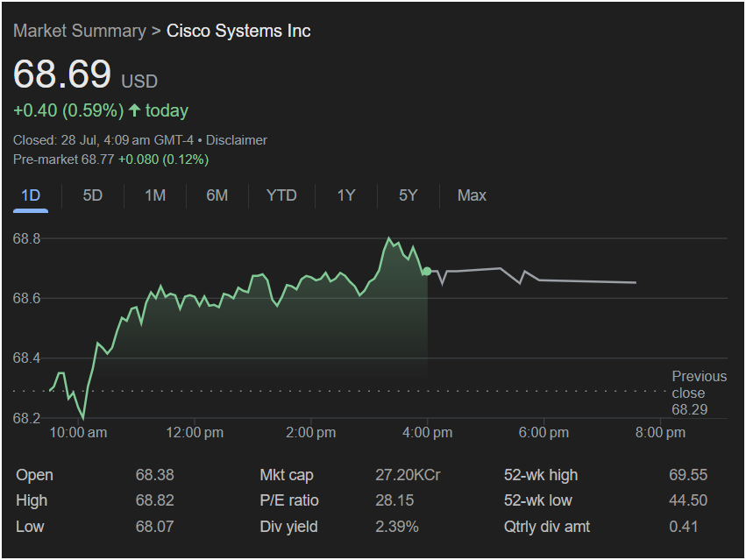The height and width of the screenshot is (560, 746).
Task: Click the Closed: 28 Jul timestamp text
Action: (x=103, y=140)
